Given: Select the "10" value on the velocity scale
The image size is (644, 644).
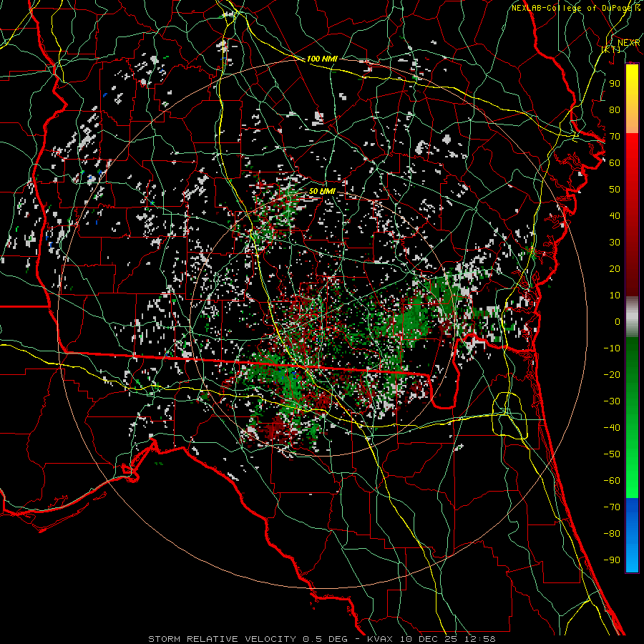Looking at the screenshot, I should pos(615,296).
